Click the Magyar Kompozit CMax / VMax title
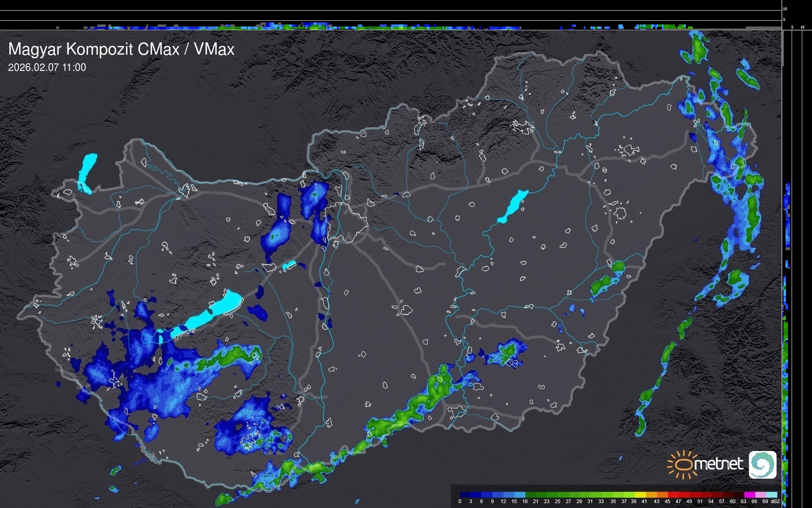 tap(121, 49)
